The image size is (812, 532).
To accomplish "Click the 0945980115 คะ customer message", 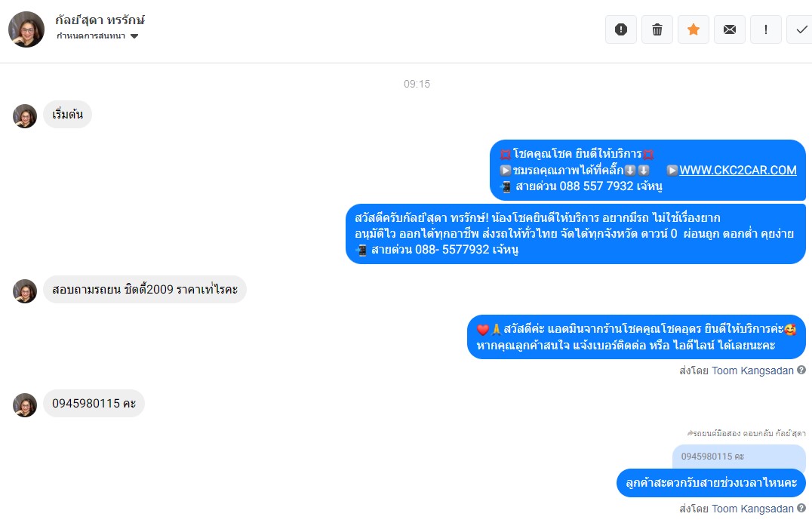I will (x=94, y=403).
